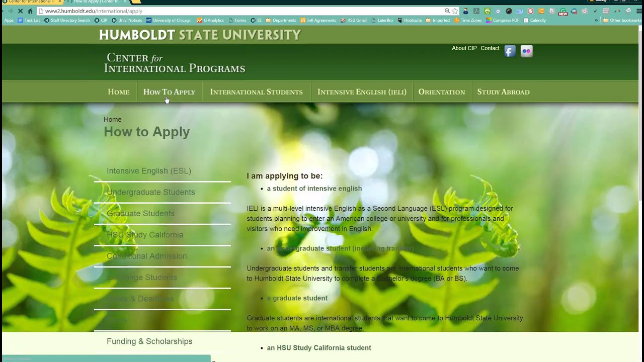The width and height of the screenshot is (644, 362).
Task: Open Intensive English (IELI) menu item
Action: tap(362, 92)
